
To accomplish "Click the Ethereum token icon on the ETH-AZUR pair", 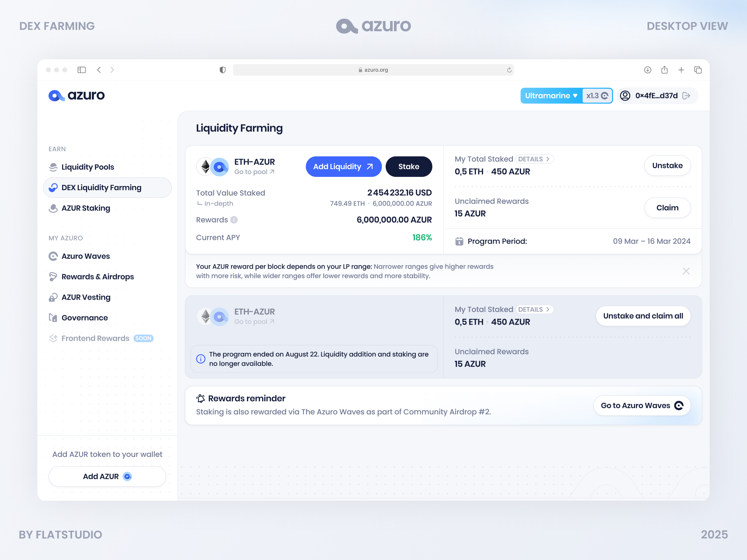I will [205, 166].
